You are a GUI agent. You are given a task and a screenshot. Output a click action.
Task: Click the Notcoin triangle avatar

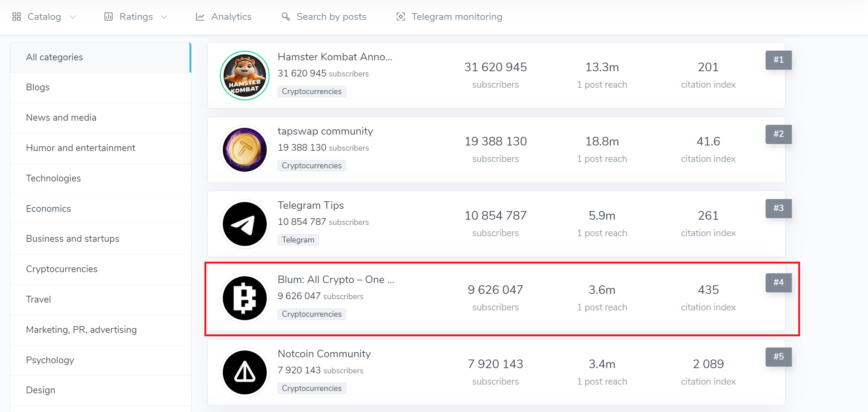coord(245,372)
